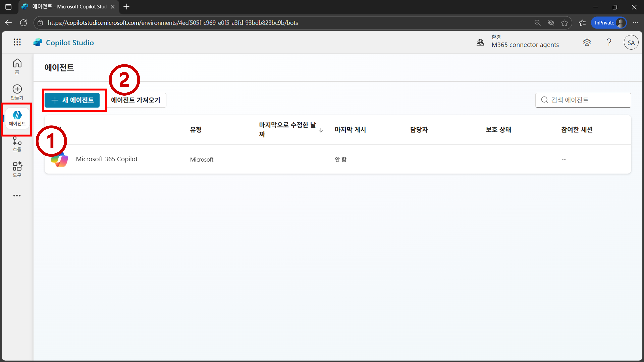Click the 보호 상태 column header
Viewport: 644px width, 362px height.
coord(498,130)
